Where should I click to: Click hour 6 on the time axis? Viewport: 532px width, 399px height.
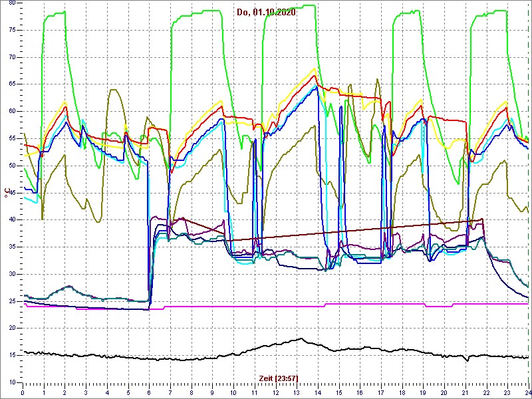click(149, 392)
